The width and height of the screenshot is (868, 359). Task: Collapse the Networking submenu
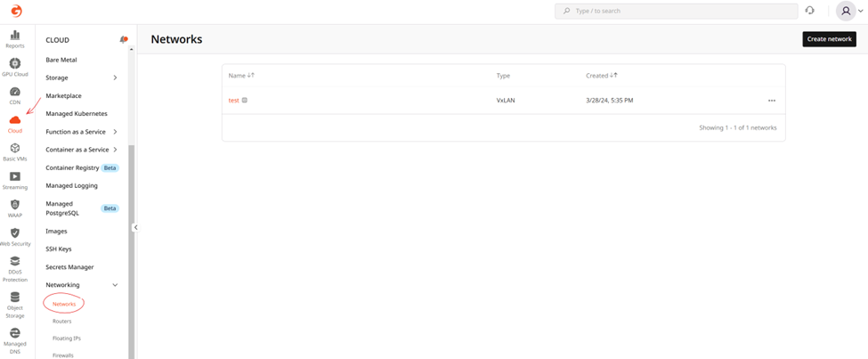115,285
